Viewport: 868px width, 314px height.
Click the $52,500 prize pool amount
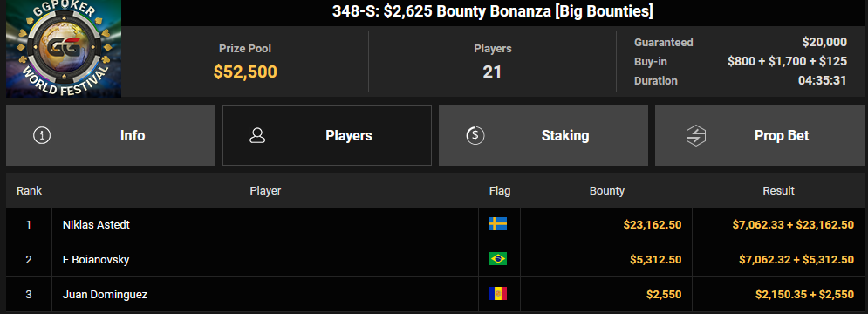click(245, 72)
